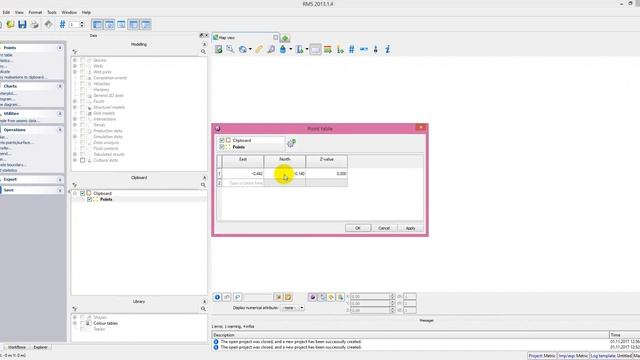Open the Tools menu

point(51,13)
